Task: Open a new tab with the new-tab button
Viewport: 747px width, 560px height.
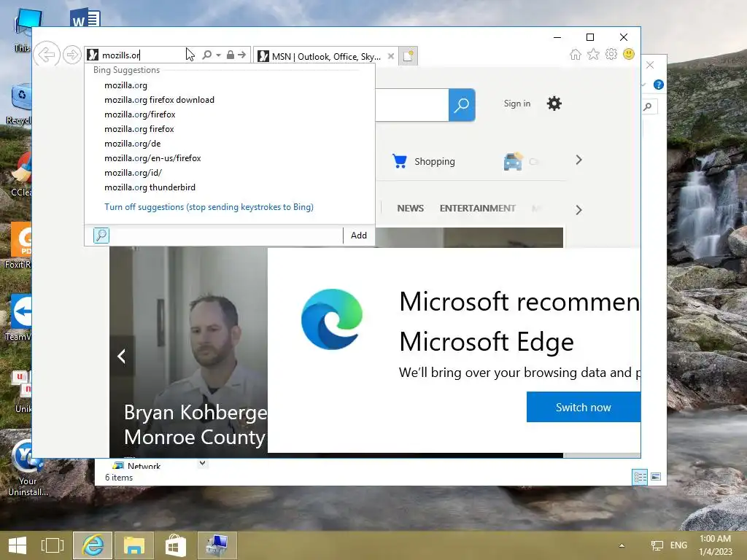Action: [x=409, y=56]
